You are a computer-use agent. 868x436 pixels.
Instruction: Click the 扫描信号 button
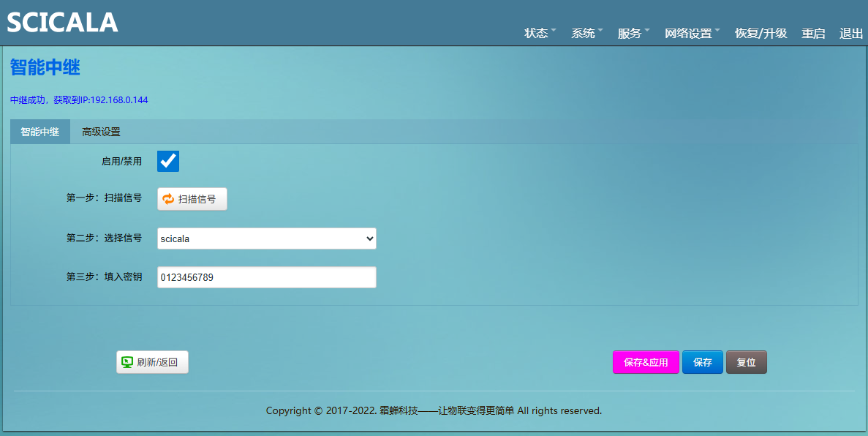point(192,199)
